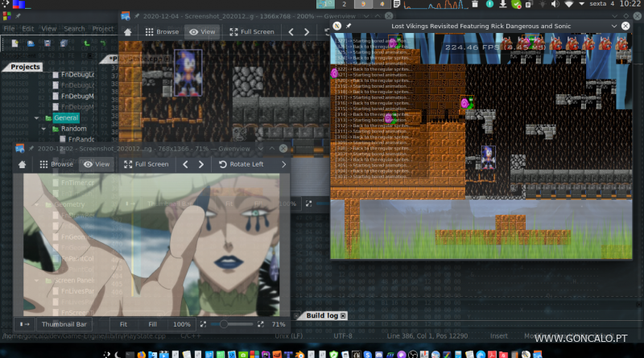Click the green checkmark tray icon

pos(516,4)
